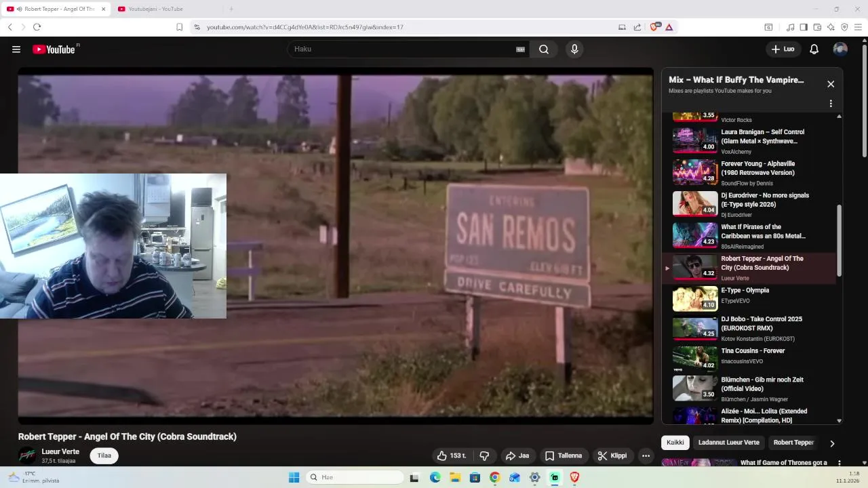Screen dimensions: 868x488
Task: Open Google Chrome from taskbar
Action: (x=494, y=477)
